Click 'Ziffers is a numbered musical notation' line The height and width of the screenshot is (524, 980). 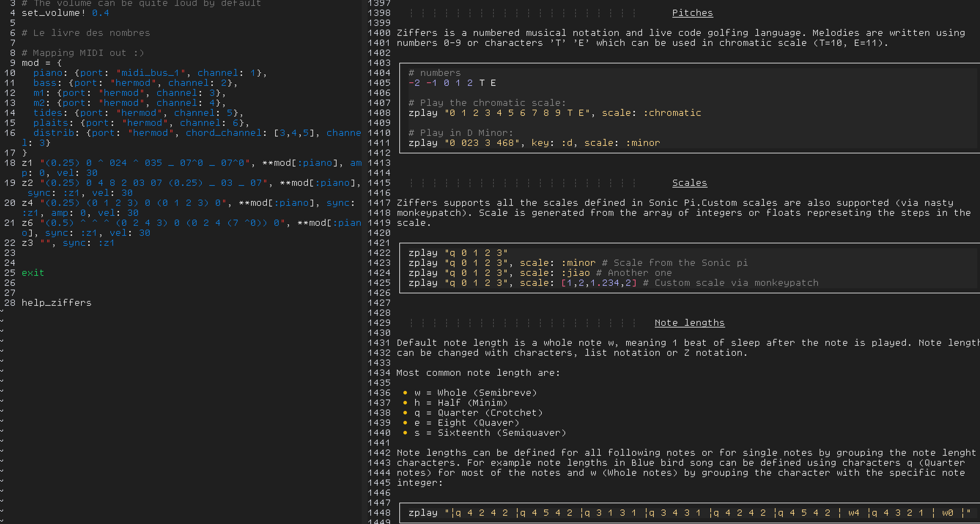tap(681, 33)
